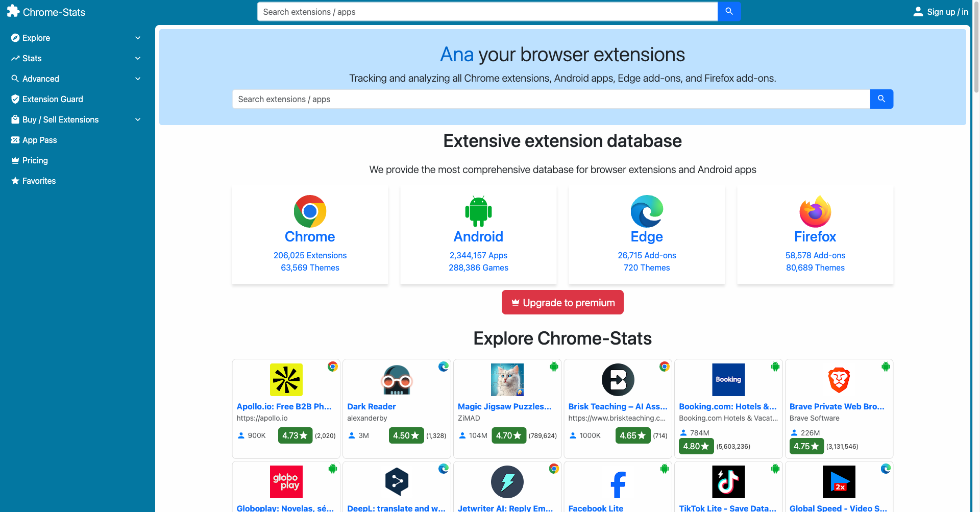Viewport: 980px width, 512px height.
Task: Click the Chrome-Stats puzzle piece logo
Action: click(x=13, y=12)
